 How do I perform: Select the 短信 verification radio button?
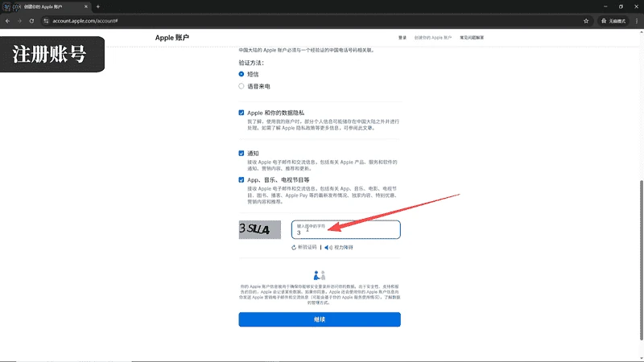[241, 74]
